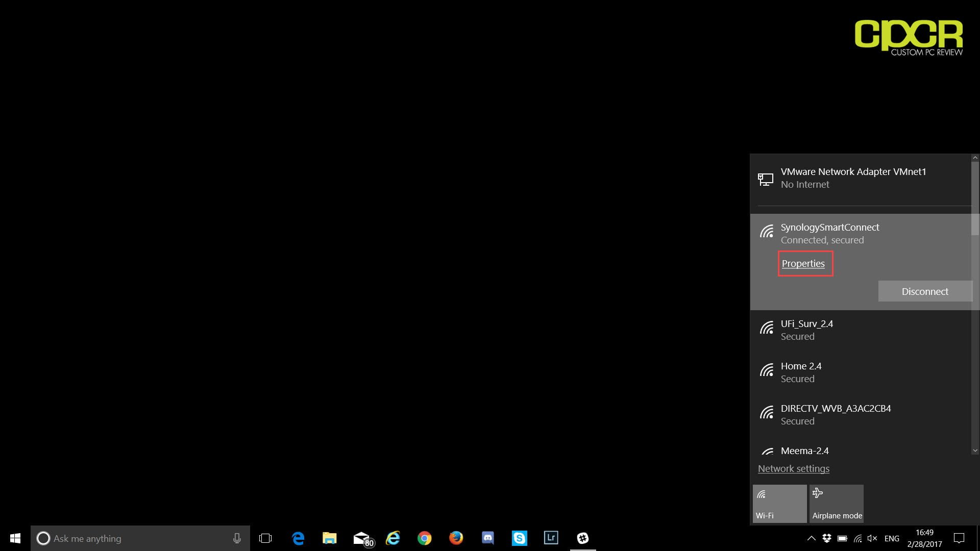This screenshot has height=551, width=980.
Task: Click the ethernet icon beside VMware adapter
Action: (766, 179)
